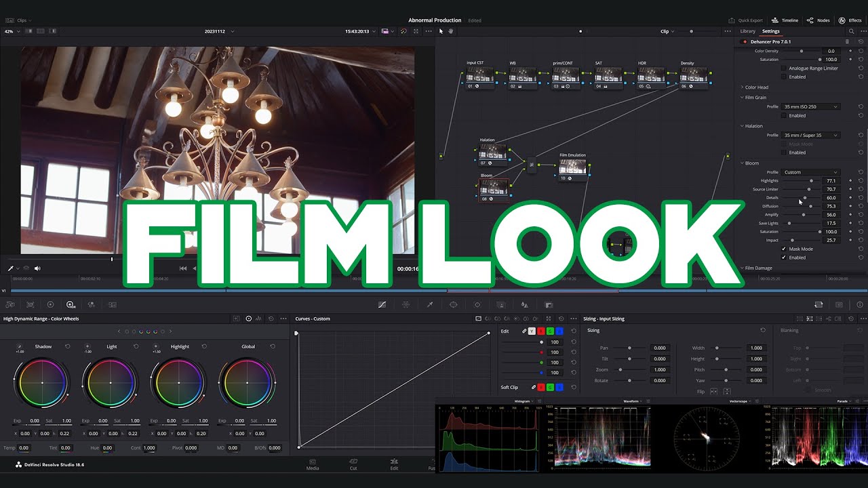Uncheck the Bloom Enabled checkbox

point(784,258)
